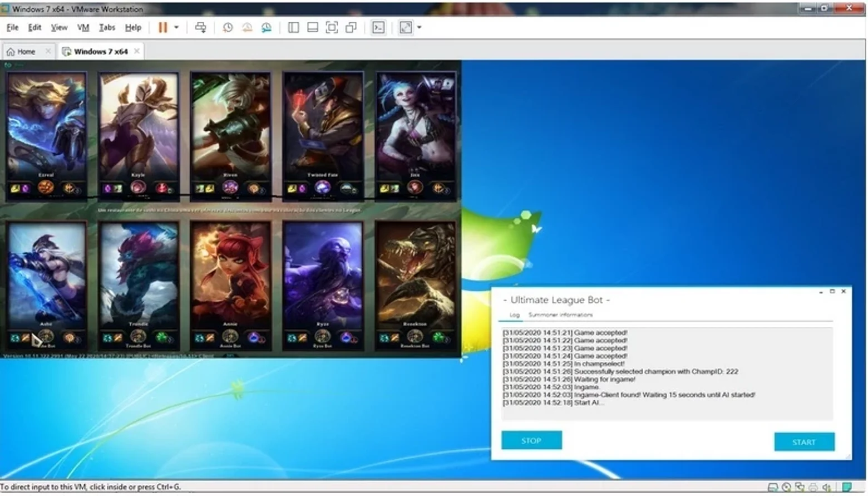This screenshot has width=868, height=496.
Task: Open the View menu
Action: [59, 27]
